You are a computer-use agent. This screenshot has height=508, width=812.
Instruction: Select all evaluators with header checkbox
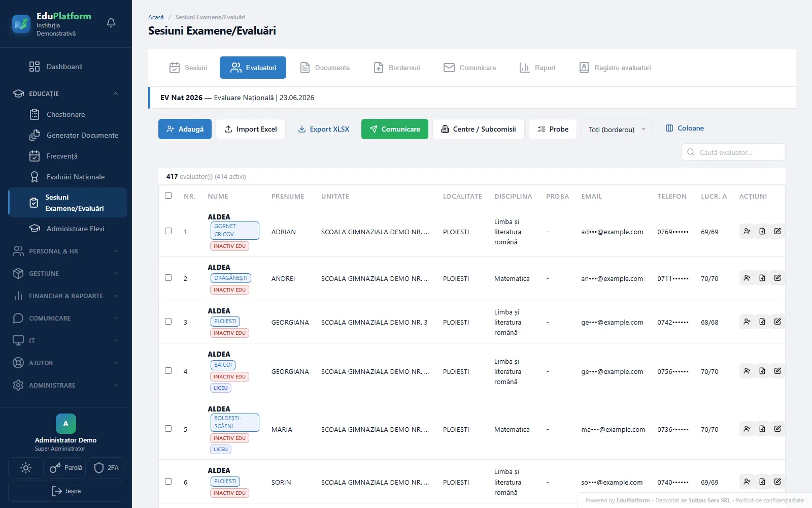[x=168, y=196]
